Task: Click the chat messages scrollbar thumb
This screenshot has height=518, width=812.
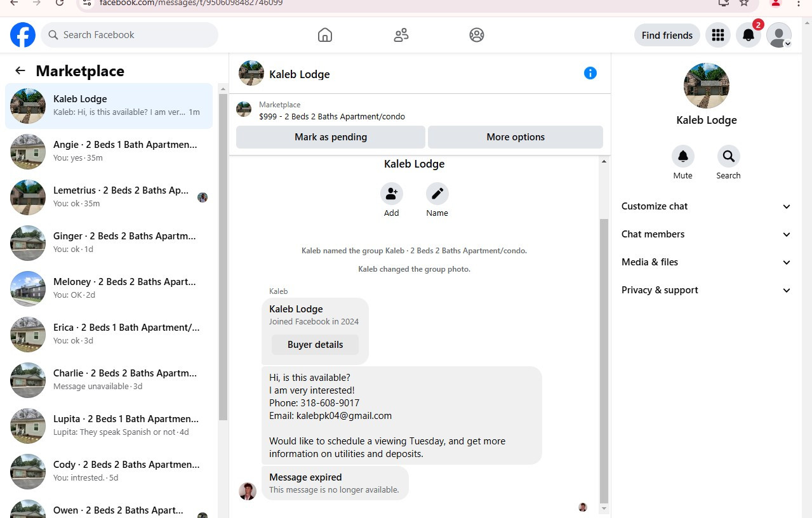Action: [x=604, y=361]
